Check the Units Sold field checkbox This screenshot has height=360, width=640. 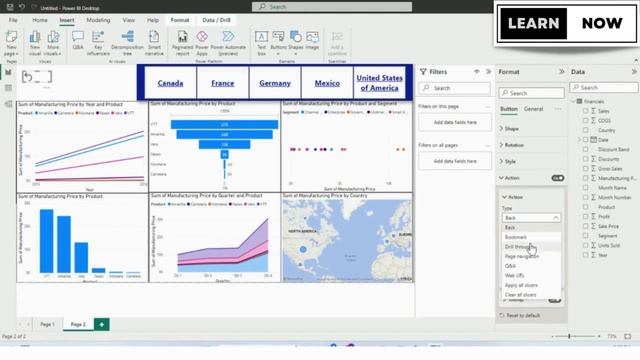585,245
